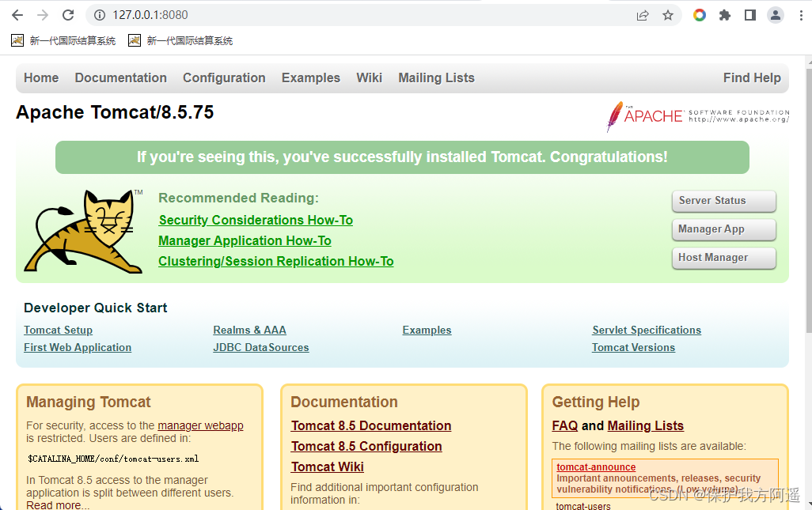The width and height of the screenshot is (812, 510).
Task: Click the green Congratulations banner text
Action: [x=402, y=157]
